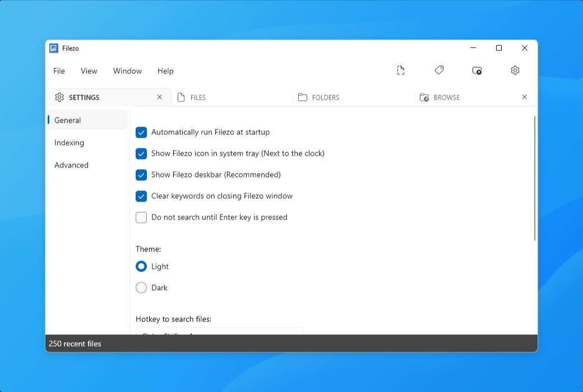Click the Theme: label

click(x=148, y=249)
